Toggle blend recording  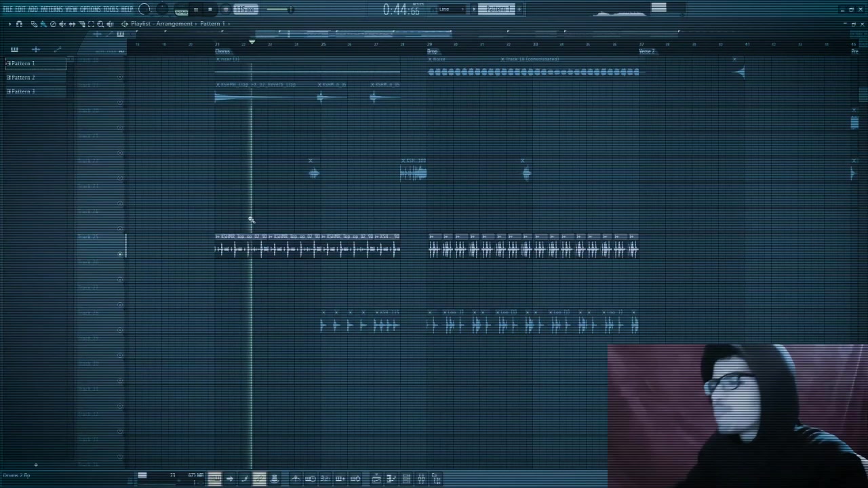click(339, 479)
